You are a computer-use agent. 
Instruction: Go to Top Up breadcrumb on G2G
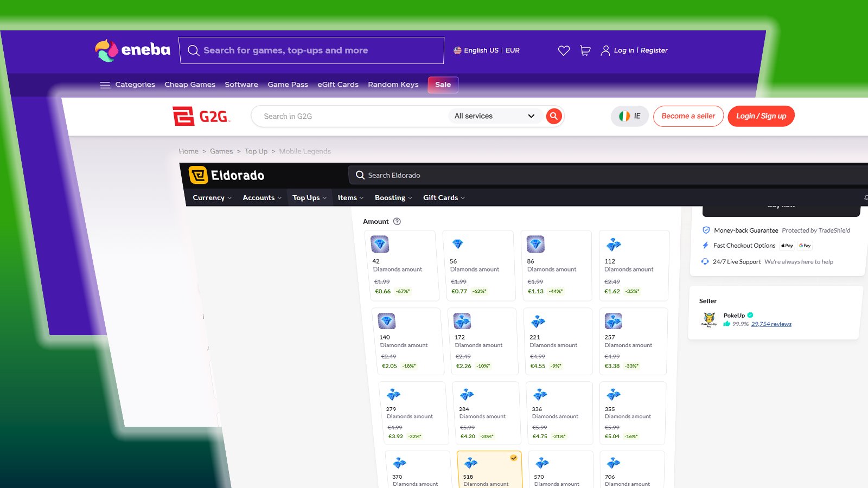click(256, 151)
